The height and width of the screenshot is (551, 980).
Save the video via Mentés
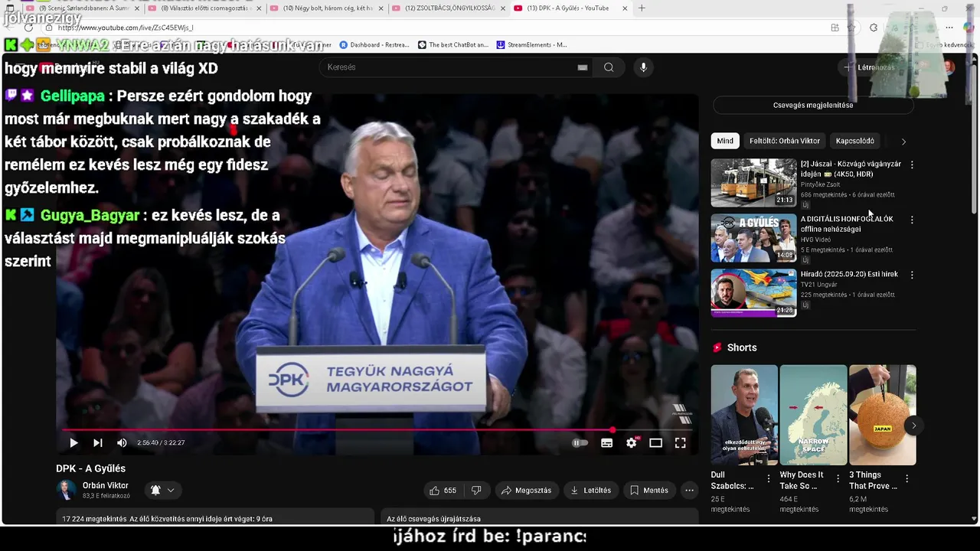point(649,491)
